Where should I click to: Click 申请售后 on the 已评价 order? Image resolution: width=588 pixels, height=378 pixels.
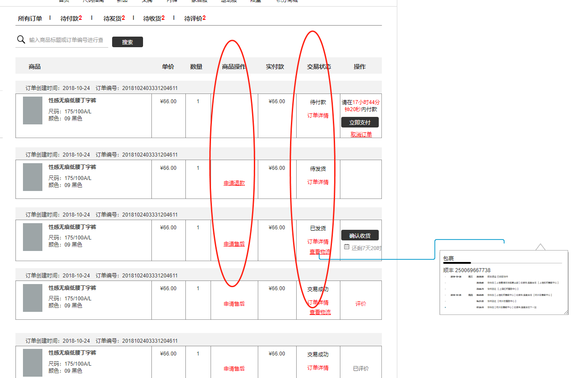point(234,369)
